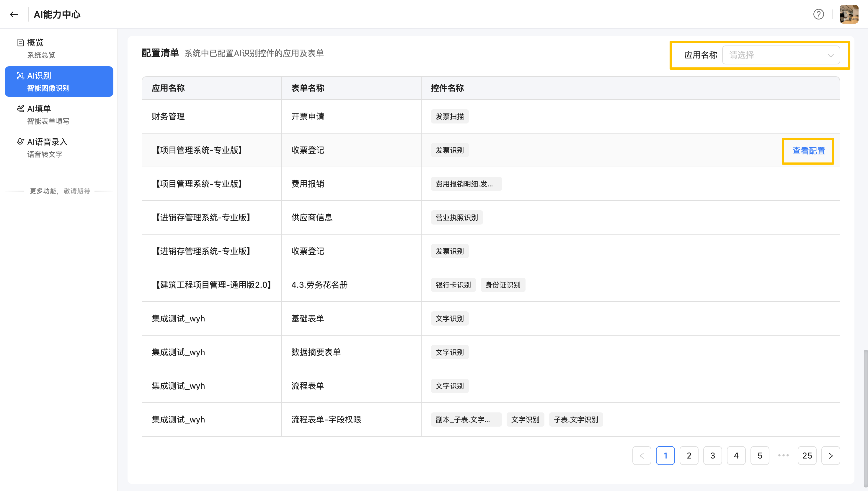Click the back arrow icon
The width and height of the screenshot is (868, 491).
14,14
